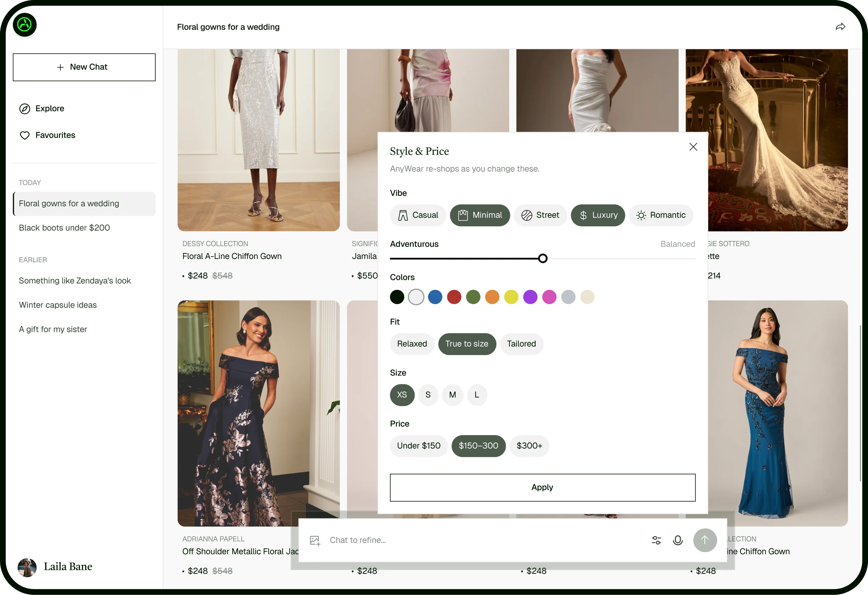Viewport: 868px width, 595px height.
Task: Select the $300+ price range
Action: pyautogui.click(x=529, y=446)
